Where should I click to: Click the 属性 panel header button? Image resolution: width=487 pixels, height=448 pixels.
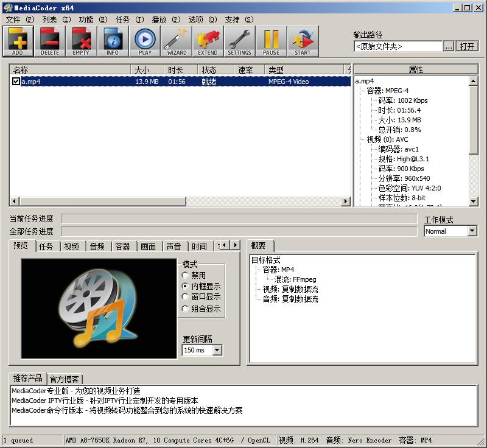click(x=416, y=69)
